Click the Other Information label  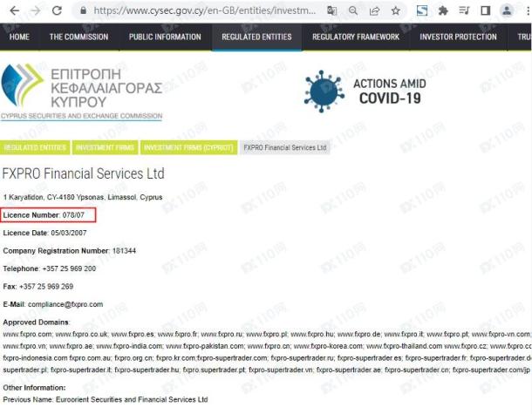[x=34, y=388]
